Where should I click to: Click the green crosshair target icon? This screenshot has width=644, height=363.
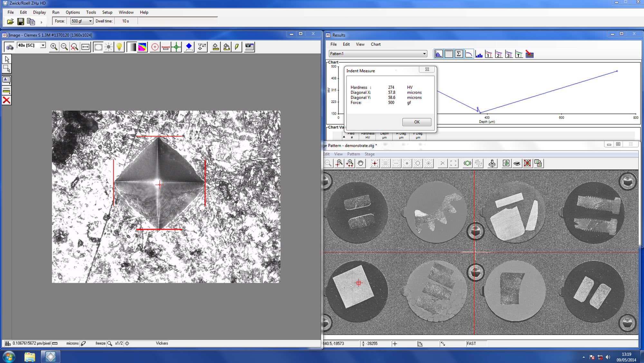coord(176,47)
